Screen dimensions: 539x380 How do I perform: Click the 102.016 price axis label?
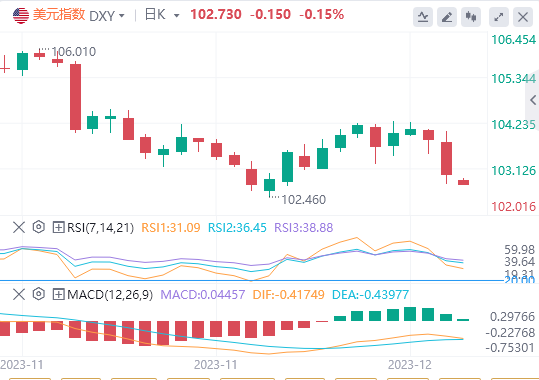[x=514, y=207]
